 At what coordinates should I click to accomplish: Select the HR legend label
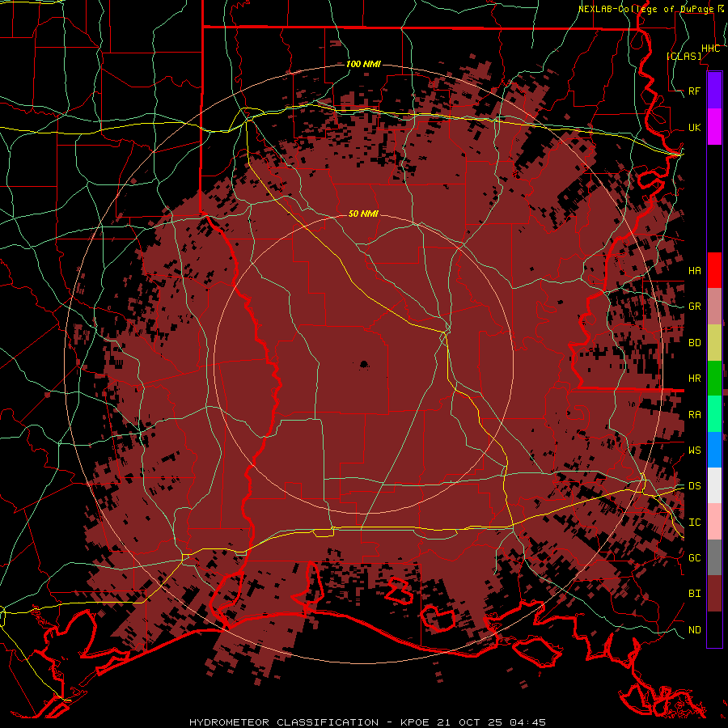tap(694, 379)
